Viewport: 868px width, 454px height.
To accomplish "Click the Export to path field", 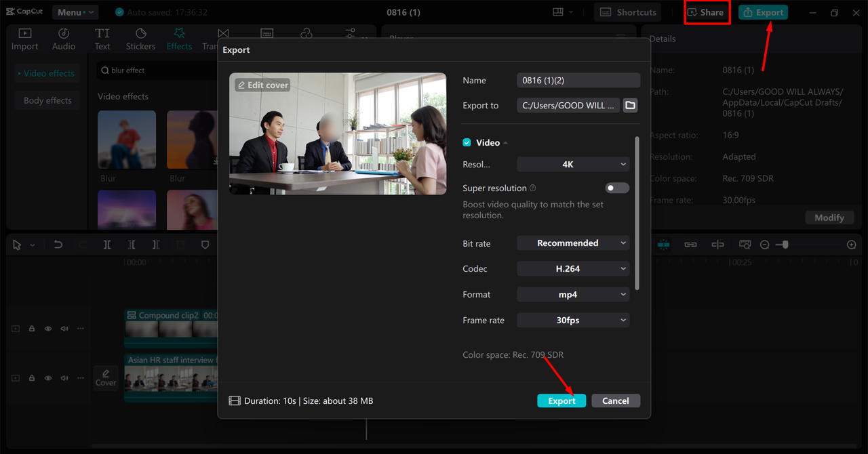I will pyautogui.click(x=568, y=105).
